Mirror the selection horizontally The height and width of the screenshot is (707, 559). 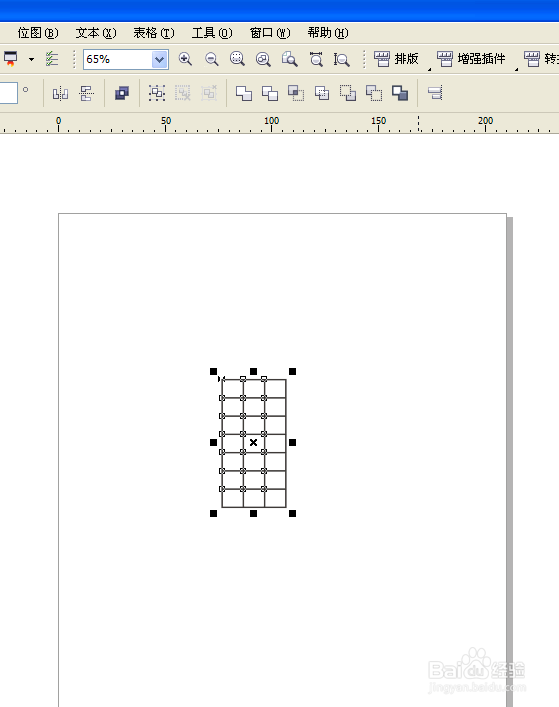(x=60, y=93)
